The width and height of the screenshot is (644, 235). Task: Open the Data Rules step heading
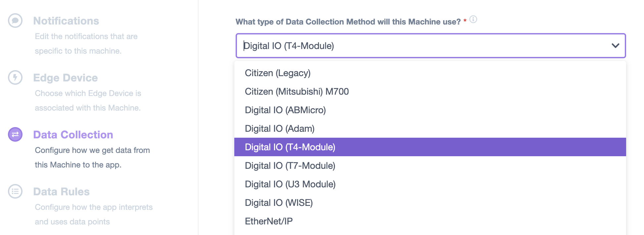click(61, 192)
